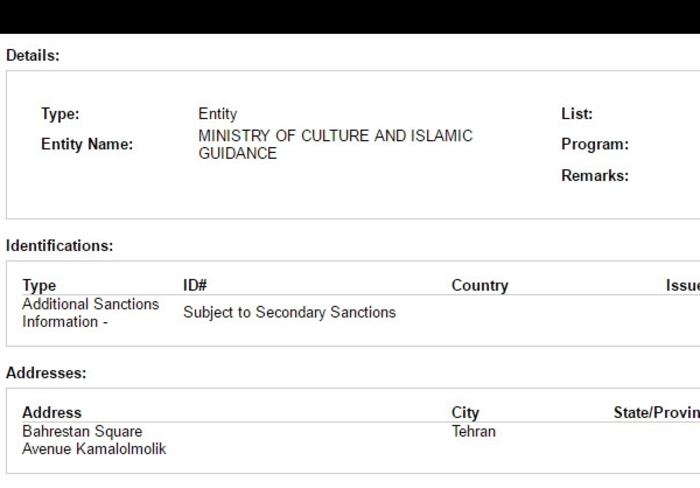Click the List field label

[x=577, y=114]
